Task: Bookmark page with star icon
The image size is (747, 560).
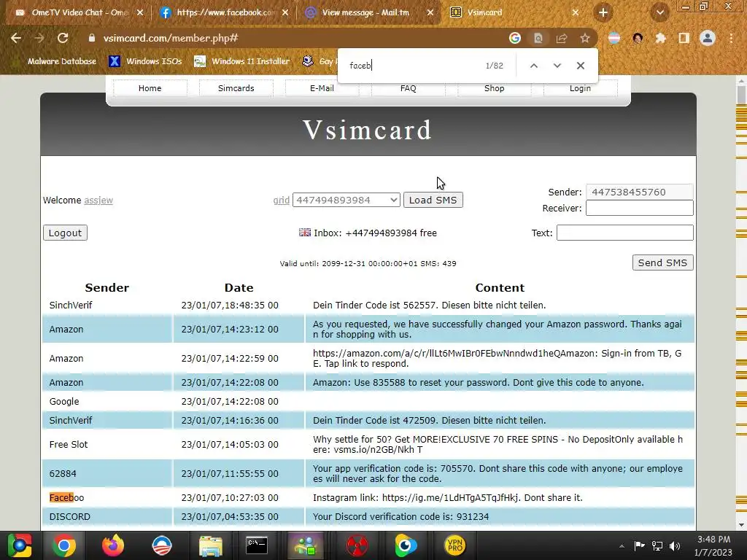Action: click(585, 38)
